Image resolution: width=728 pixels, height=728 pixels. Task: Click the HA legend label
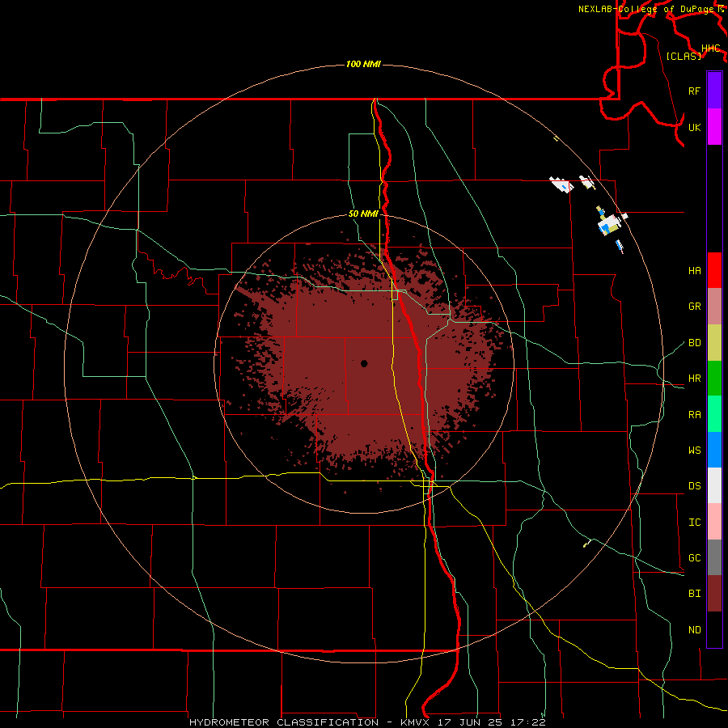[694, 271]
